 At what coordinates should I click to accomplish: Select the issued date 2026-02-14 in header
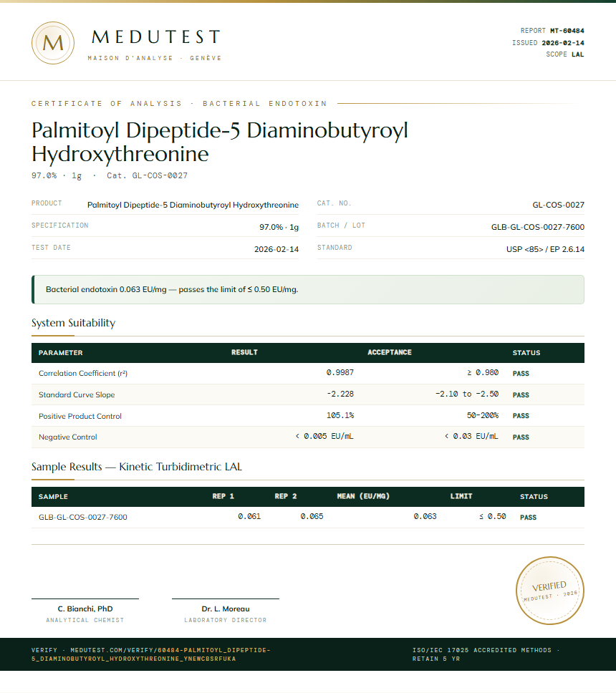(x=563, y=42)
